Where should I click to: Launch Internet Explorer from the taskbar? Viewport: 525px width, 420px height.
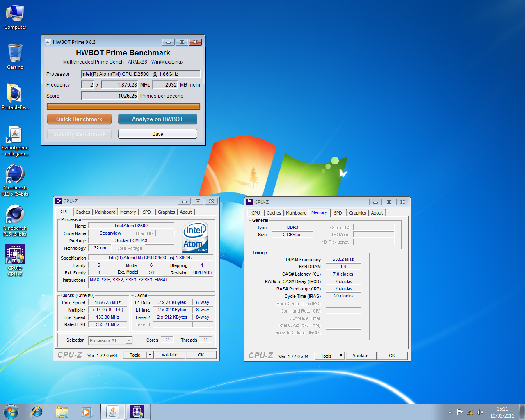[37, 412]
